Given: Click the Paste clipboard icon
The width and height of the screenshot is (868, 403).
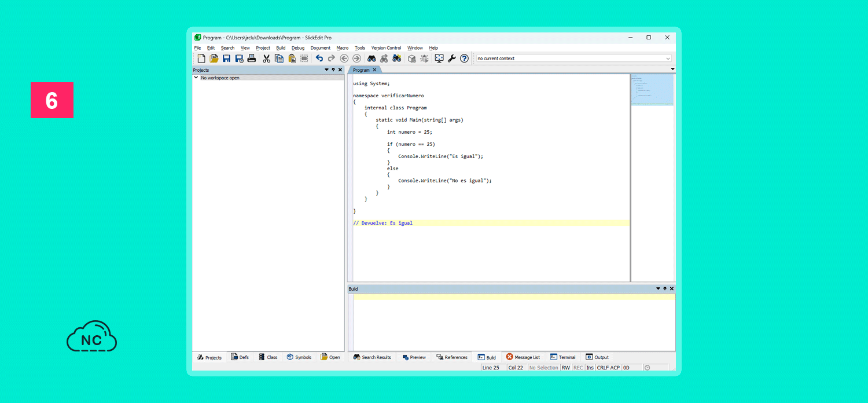Looking at the screenshot, I should [292, 58].
